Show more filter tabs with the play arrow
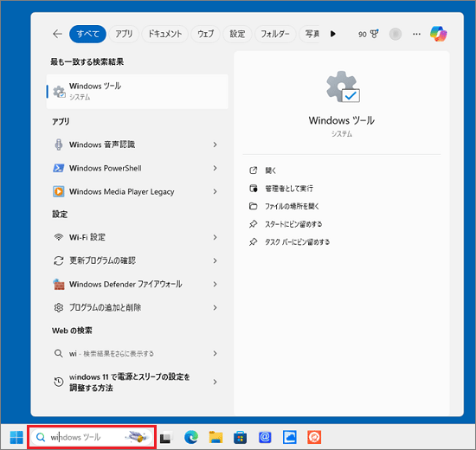This screenshot has width=476, height=450. click(x=333, y=34)
